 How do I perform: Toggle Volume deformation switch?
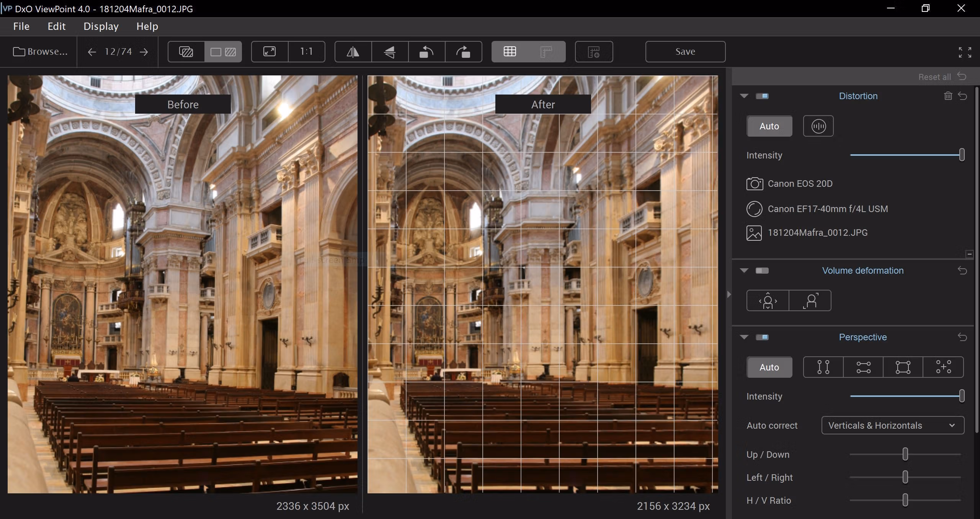(x=762, y=271)
